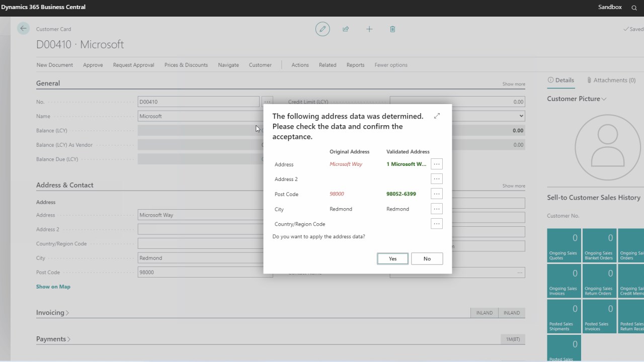This screenshot has height=362, width=644.
Task: Open the Posted Sales Shipments tile
Action: tap(564, 316)
